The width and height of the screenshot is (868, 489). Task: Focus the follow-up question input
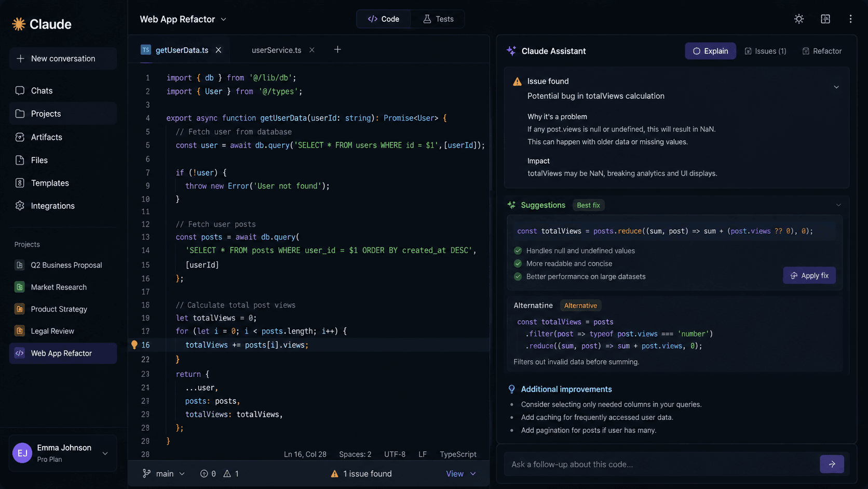pos(660,464)
